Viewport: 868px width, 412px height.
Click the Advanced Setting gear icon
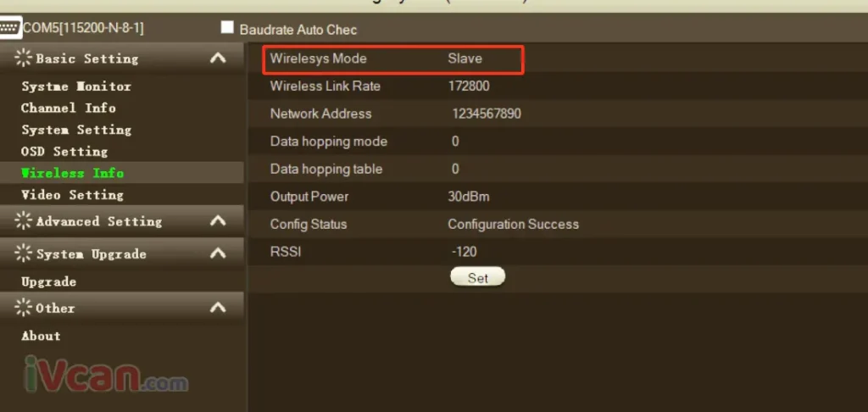(24, 221)
